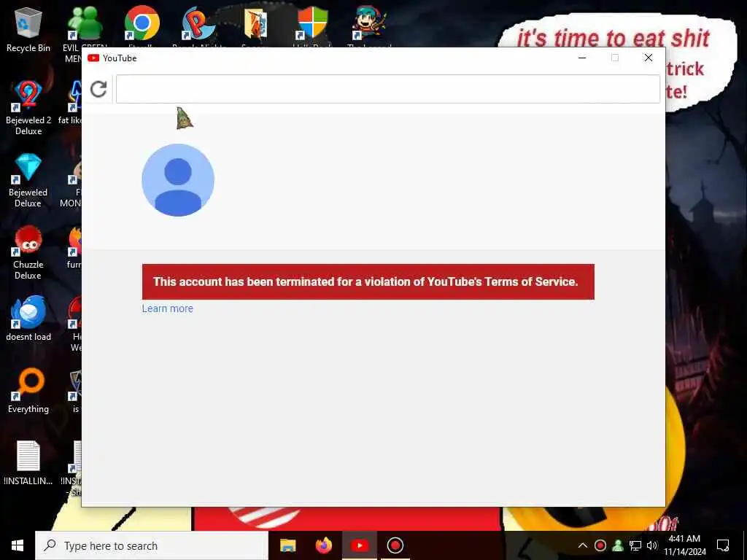Open the clock showing 4:41 AM
This screenshot has height=560, width=747.
685,545
